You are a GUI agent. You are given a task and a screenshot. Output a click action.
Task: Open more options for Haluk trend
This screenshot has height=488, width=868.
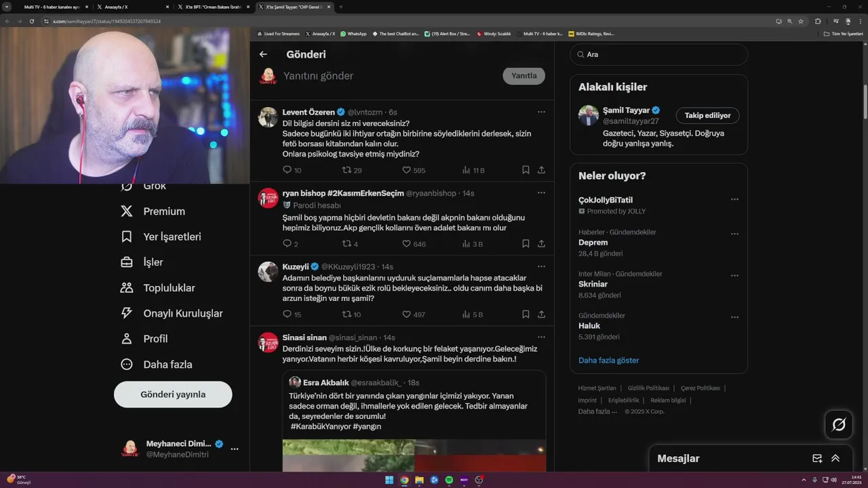click(734, 317)
